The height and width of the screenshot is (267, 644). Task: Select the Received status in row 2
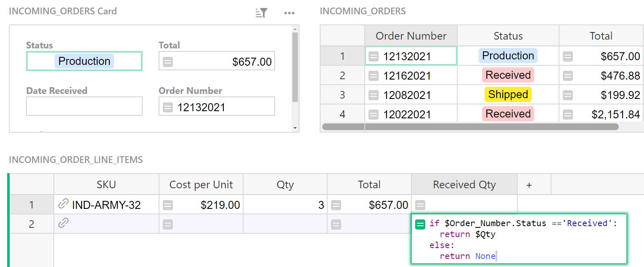point(508,75)
